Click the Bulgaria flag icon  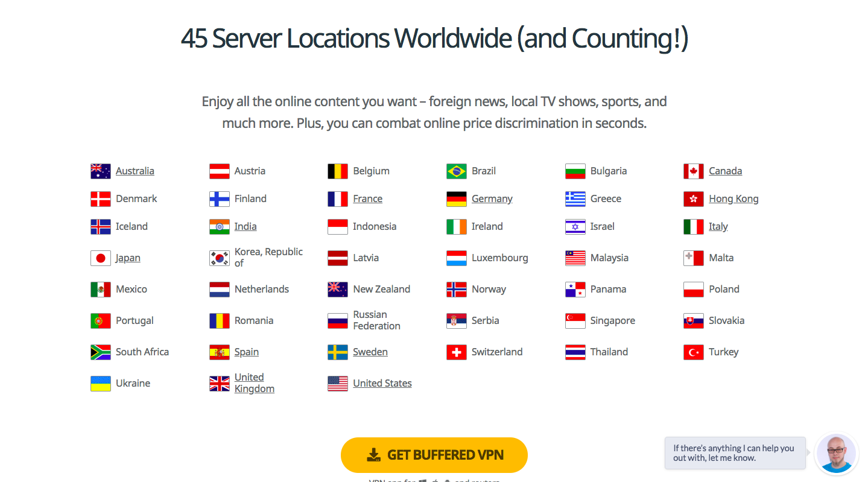tap(575, 171)
